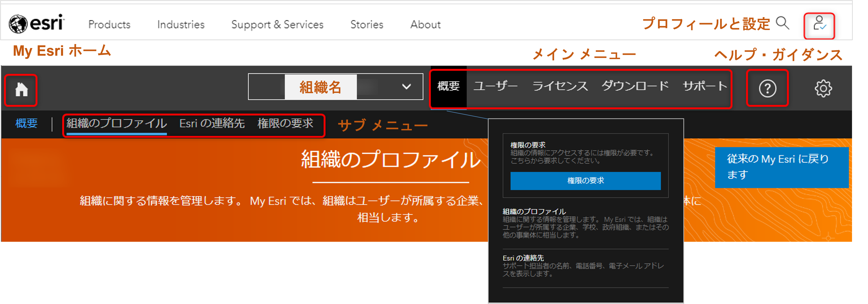Click the blue 権限の要求 button in popup
The image size is (868, 304).
(585, 181)
